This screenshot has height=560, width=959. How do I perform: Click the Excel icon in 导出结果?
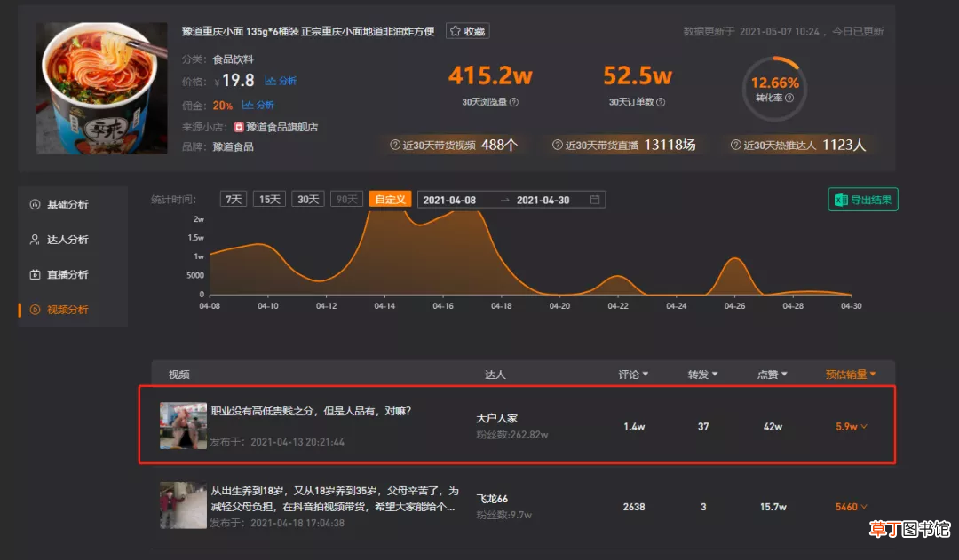tap(841, 200)
